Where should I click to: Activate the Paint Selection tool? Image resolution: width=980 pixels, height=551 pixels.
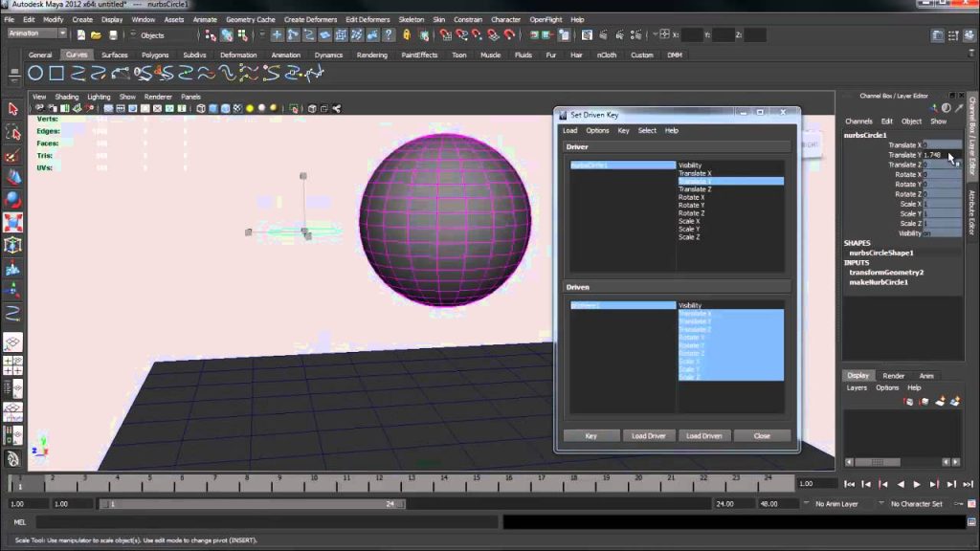(x=13, y=155)
